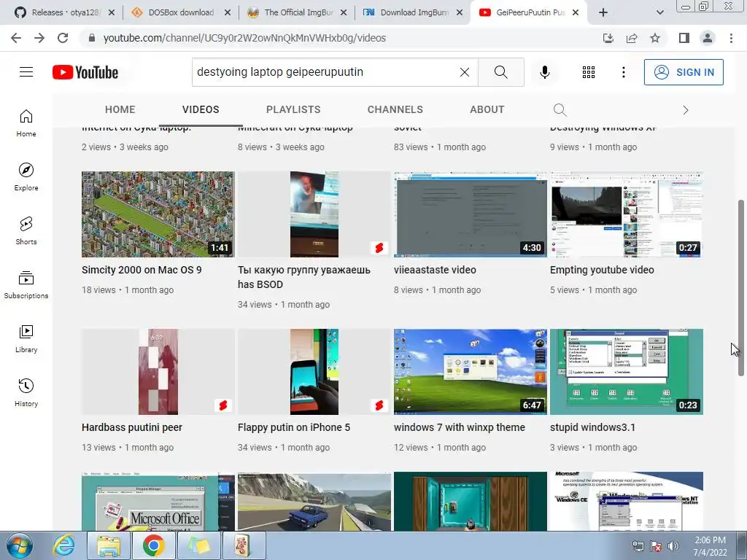747x560 pixels.
Task: Click channel search magnifier icon
Action: tap(560, 110)
